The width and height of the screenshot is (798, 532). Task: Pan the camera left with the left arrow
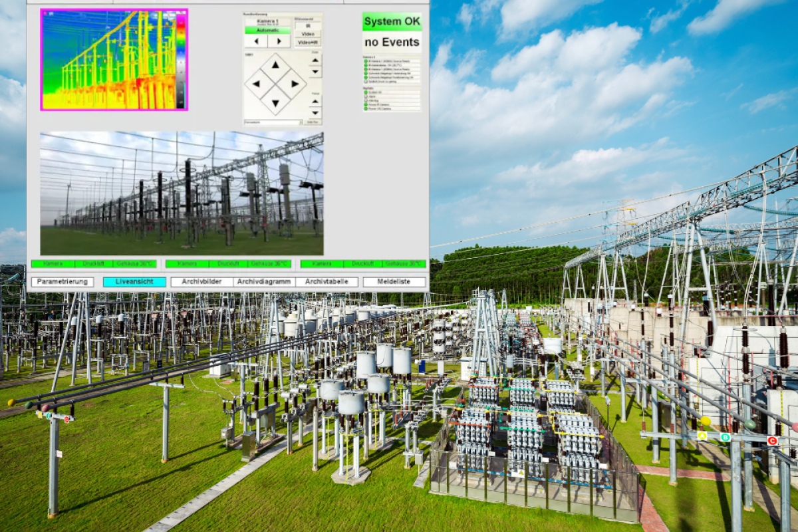[257, 83]
